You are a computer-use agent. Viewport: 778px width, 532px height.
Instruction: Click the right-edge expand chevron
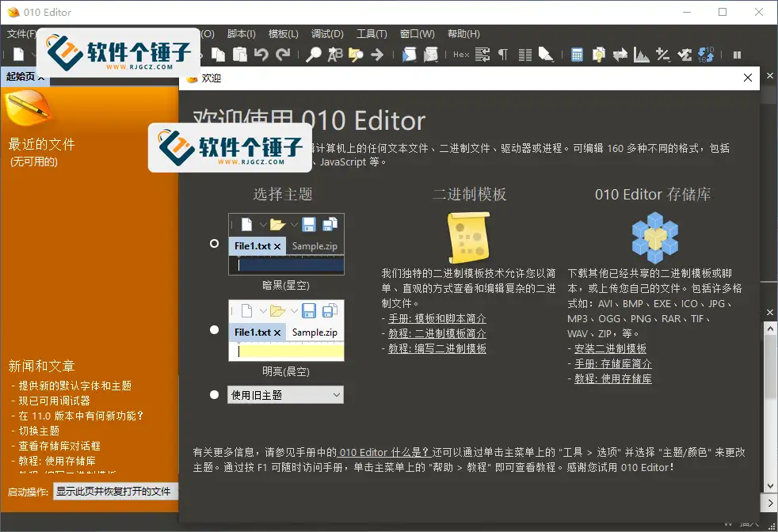(770, 503)
